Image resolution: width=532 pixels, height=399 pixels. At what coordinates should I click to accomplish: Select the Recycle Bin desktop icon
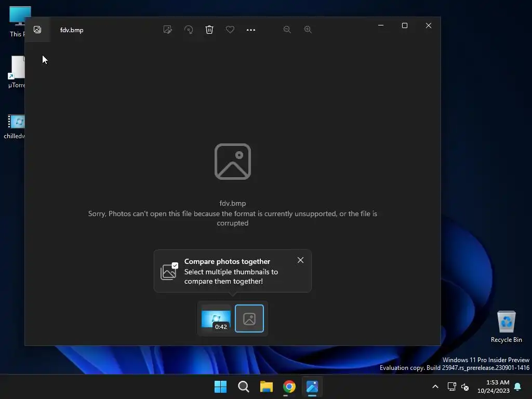(x=506, y=326)
